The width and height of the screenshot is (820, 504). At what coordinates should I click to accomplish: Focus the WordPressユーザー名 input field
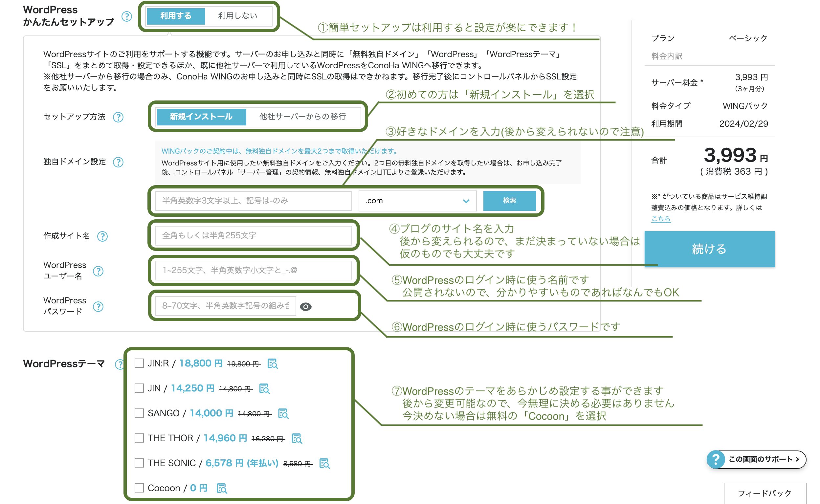[253, 270]
